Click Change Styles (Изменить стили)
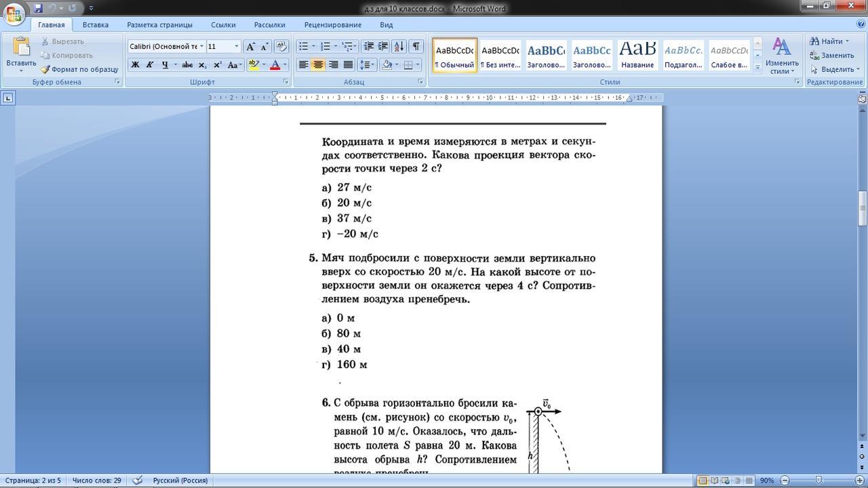Viewport: 868px width, 488px height. point(782,56)
